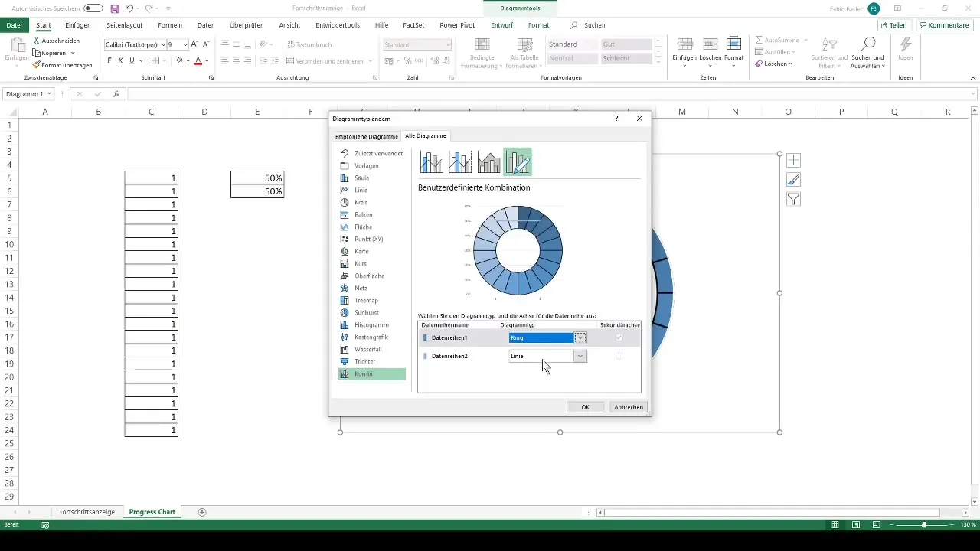
Task: Click the chart elements plus button
Action: coord(793,161)
